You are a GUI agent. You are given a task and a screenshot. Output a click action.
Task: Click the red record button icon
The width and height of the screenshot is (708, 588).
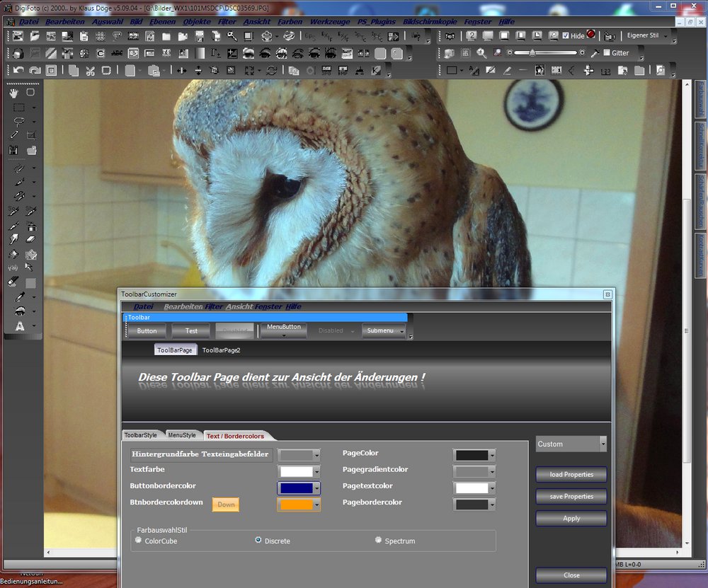coord(591,35)
